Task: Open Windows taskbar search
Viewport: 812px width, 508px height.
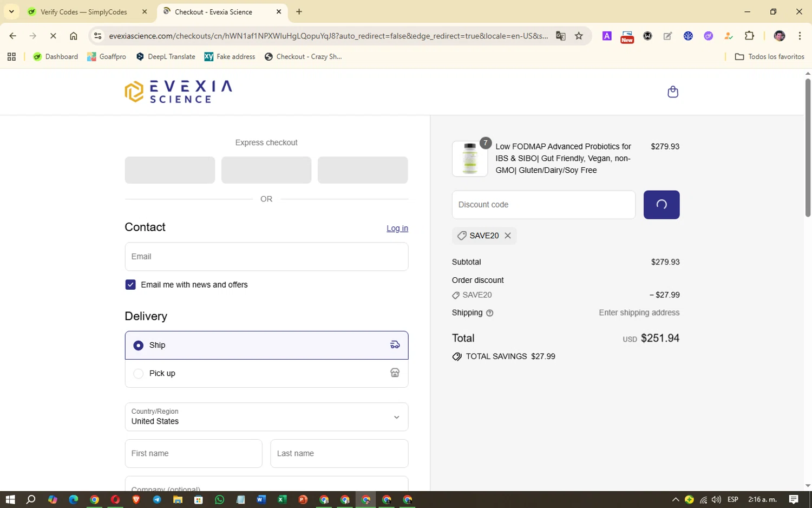Action: (x=31, y=499)
